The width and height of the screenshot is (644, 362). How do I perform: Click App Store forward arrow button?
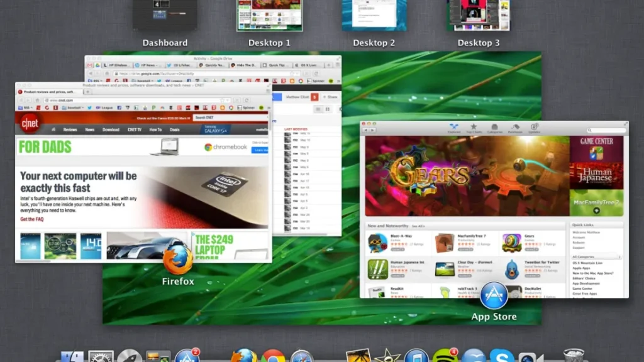[x=372, y=130]
